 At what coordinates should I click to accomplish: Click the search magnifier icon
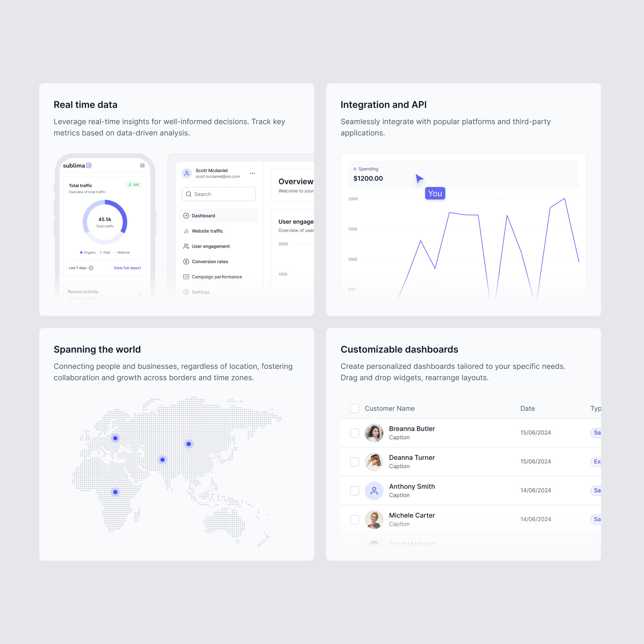click(x=189, y=194)
